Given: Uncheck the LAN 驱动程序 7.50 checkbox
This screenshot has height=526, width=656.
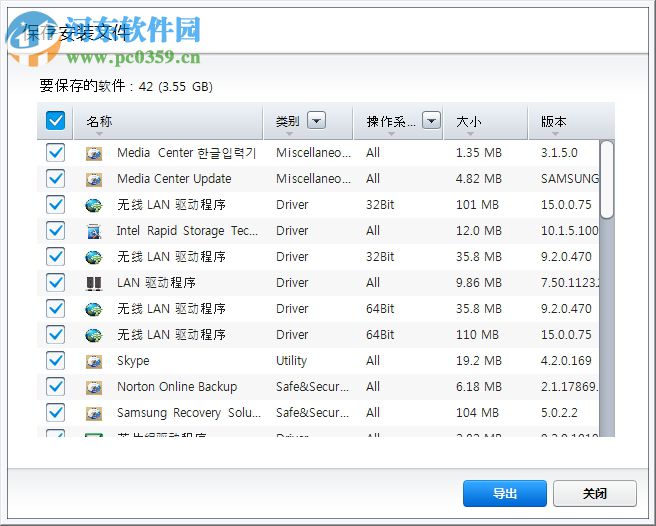Looking at the screenshot, I should point(56,282).
